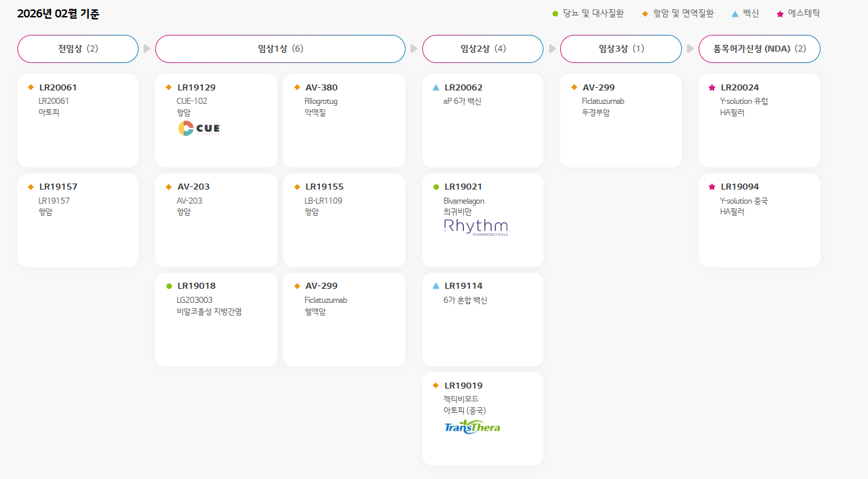Viewport: 868px width, 479px height.
Task: Click the arrow between 전임상 and 임상1상
Action: point(147,49)
